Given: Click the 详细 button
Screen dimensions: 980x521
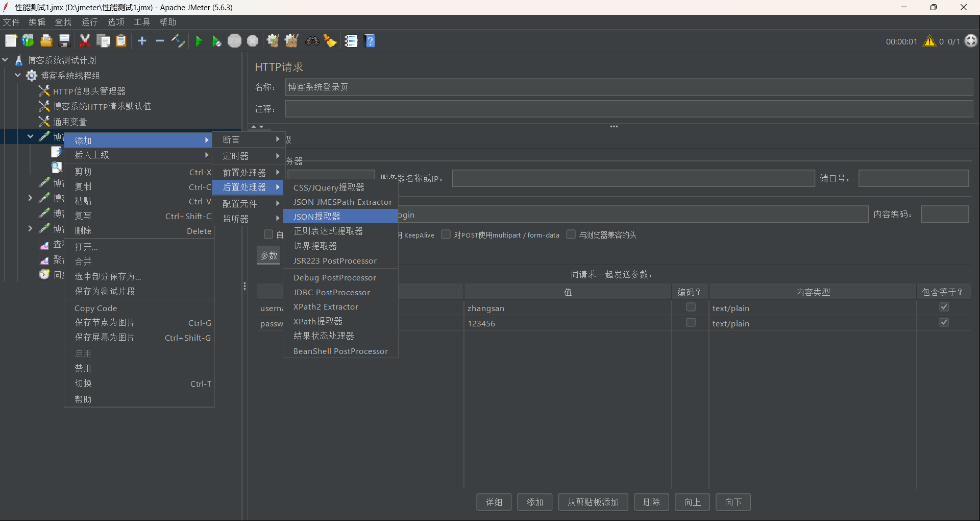Looking at the screenshot, I should click(x=494, y=502).
